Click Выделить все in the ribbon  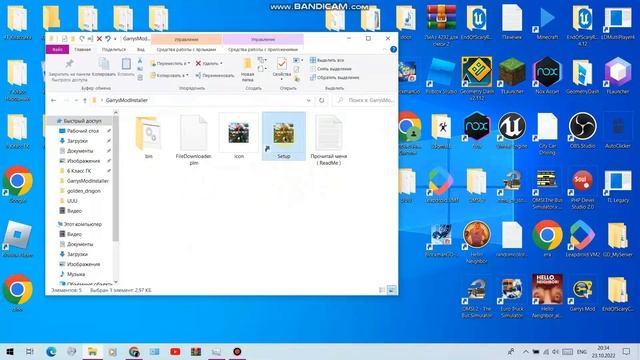(x=327, y=60)
